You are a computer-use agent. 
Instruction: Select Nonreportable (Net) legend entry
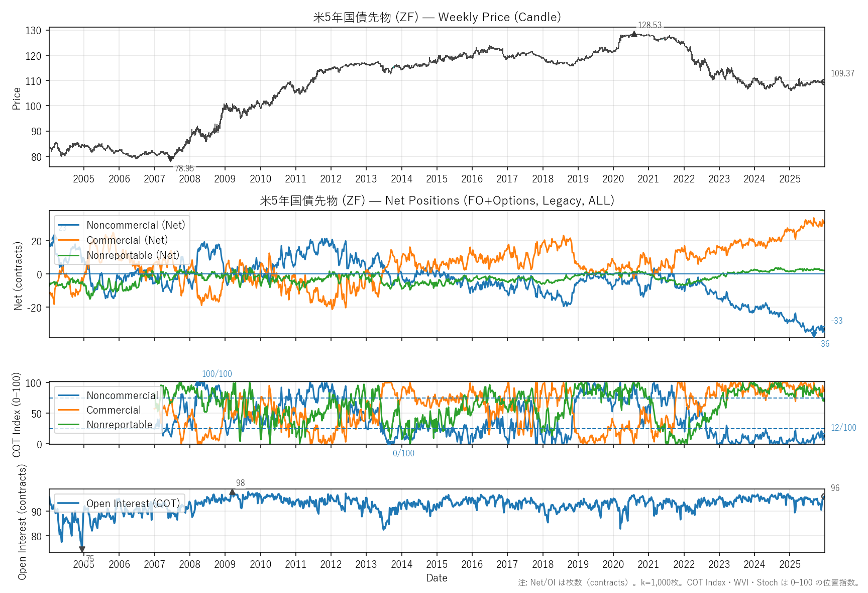click(x=133, y=255)
